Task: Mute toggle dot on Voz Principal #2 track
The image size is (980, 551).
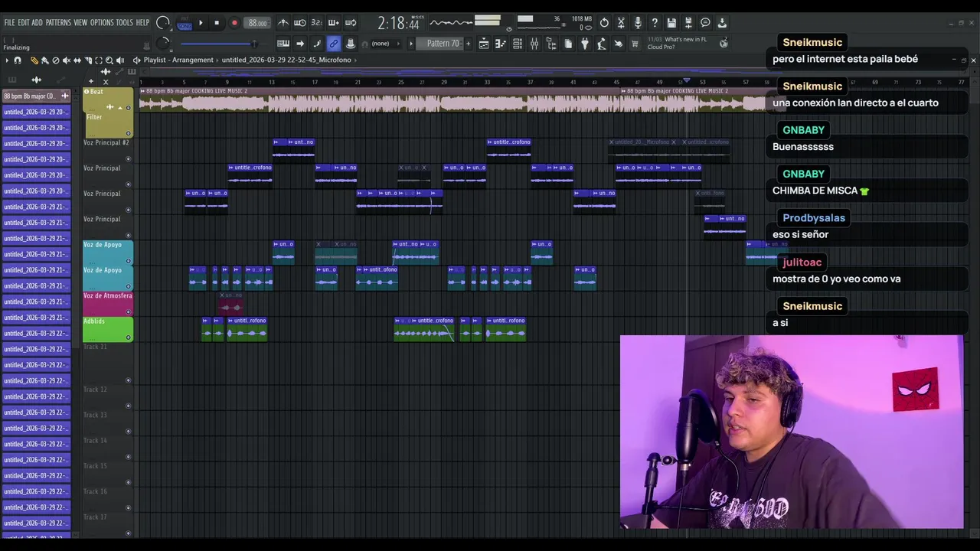Action: pyautogui.click(x=128, y=159)
